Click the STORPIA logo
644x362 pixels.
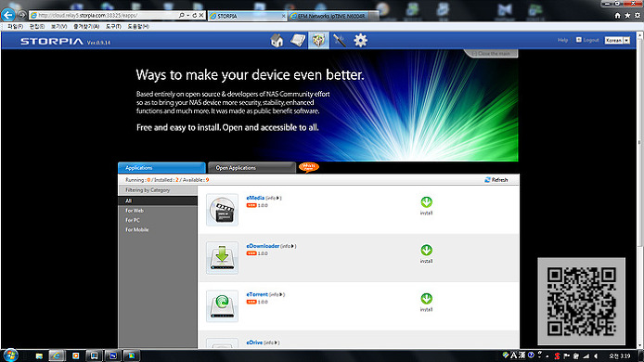[52, 42]
